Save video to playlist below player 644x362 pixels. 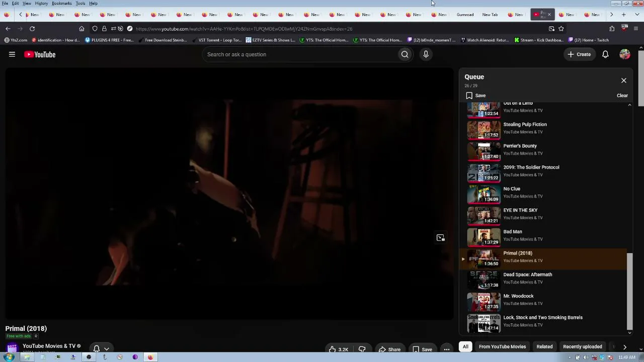click(422, 349)
